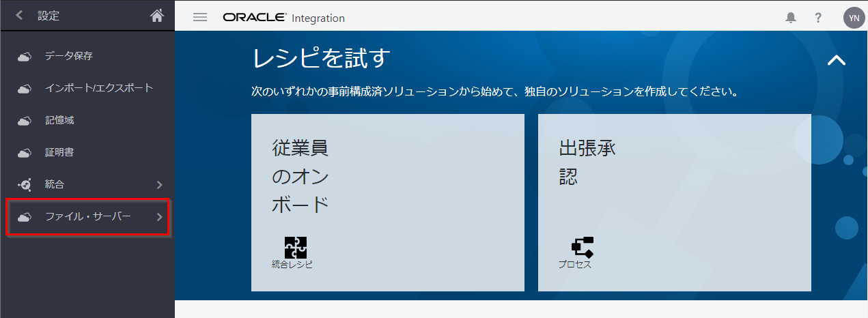Screen dimensions: 868x318
Task: Select インポート/エクスポート in the sidebar
Action: tap(98, 88)
